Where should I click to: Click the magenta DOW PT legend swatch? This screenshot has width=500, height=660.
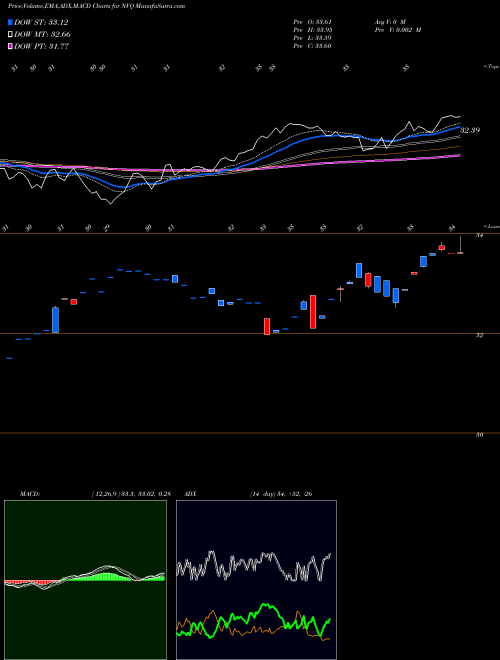click(10, 46)
